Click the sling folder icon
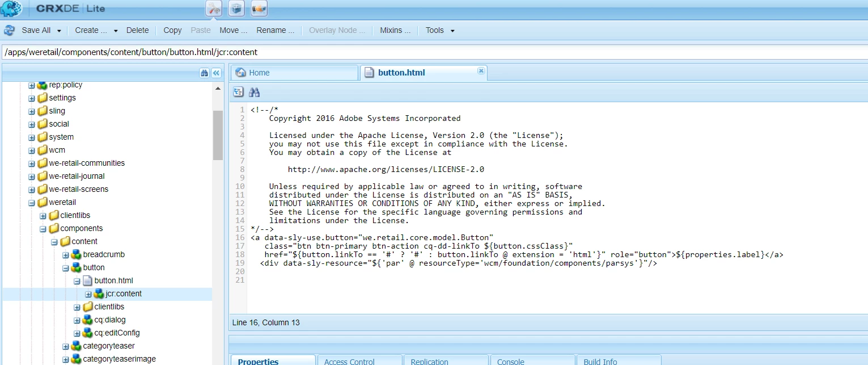Screen dimensions: 868x365 pyautogui.click(x=43, y=111)
